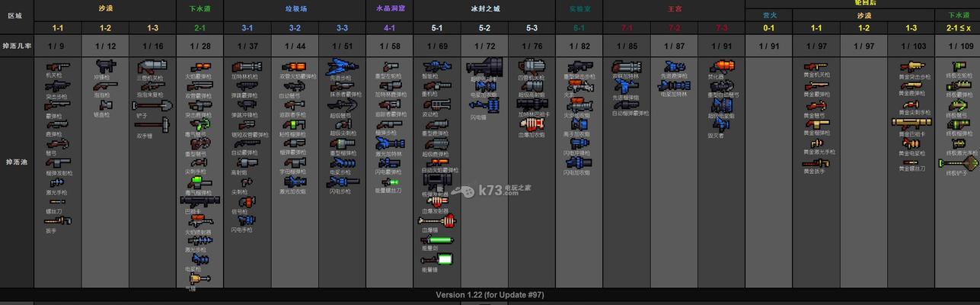Select the 黄金螺丝刀 golden screwdriver icon
This screenshot has width=980, height=305.
911,162
